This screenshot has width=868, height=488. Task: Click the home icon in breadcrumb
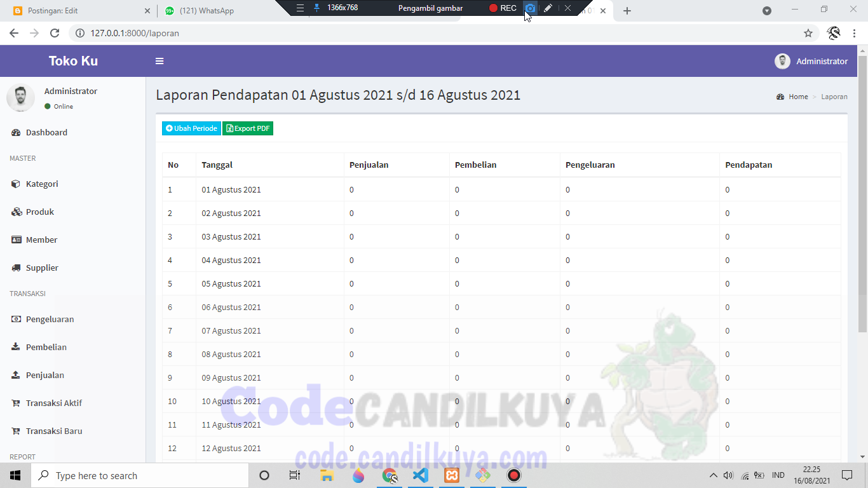coord(781,96)
